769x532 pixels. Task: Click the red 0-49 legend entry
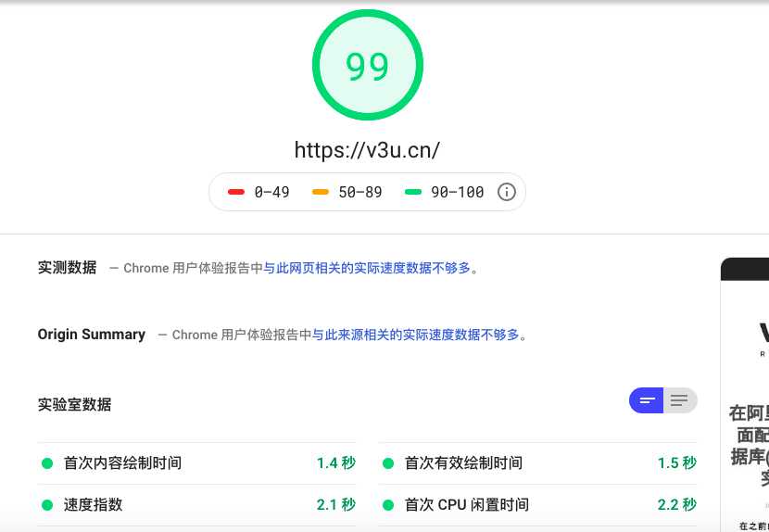click(258, 192)
